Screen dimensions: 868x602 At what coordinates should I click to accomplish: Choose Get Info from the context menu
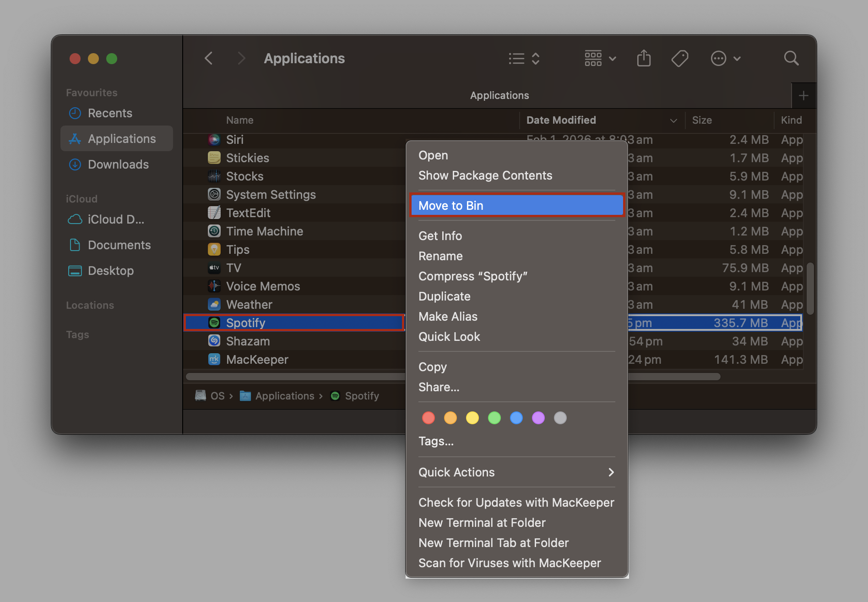tap(517, 236)
